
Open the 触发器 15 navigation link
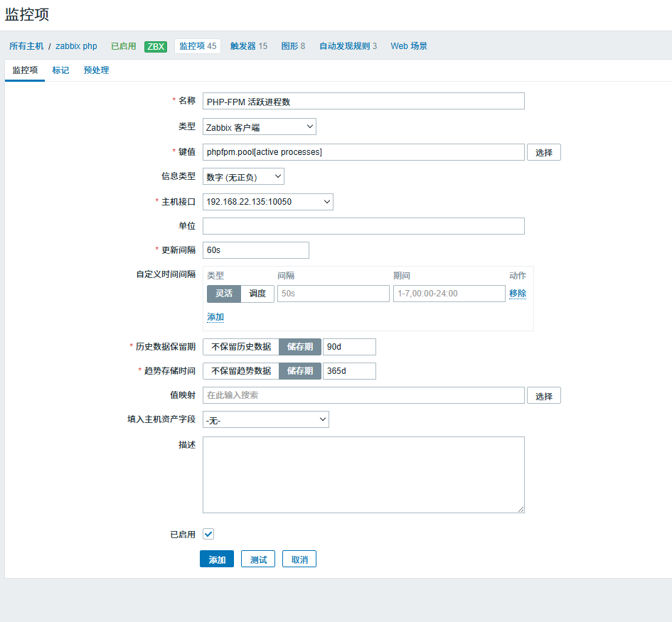(249, 45)
